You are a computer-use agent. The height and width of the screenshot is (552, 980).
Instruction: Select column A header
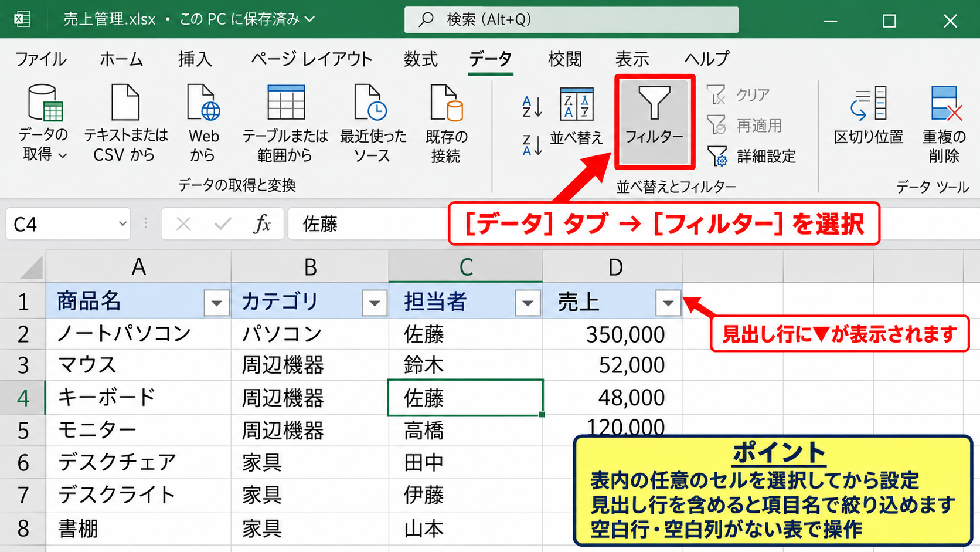tap(138, 267)
